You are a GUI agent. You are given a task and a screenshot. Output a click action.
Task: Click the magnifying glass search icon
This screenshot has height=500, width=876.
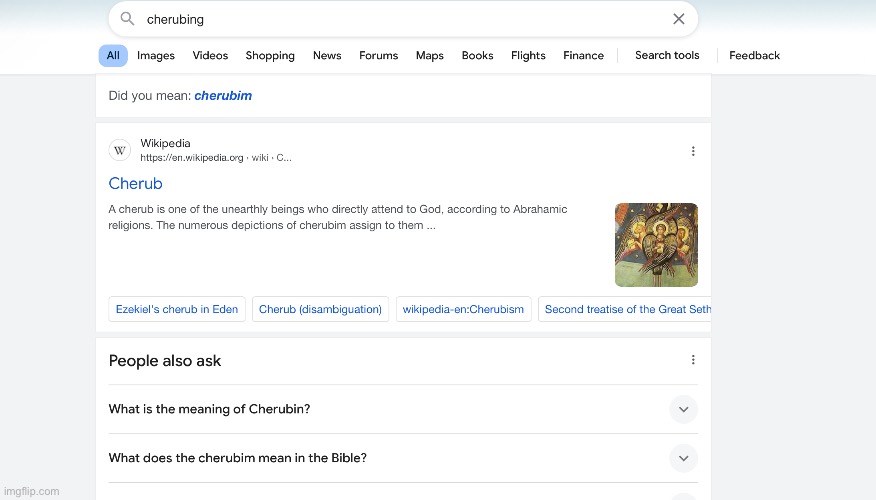[x=127, y=19]
